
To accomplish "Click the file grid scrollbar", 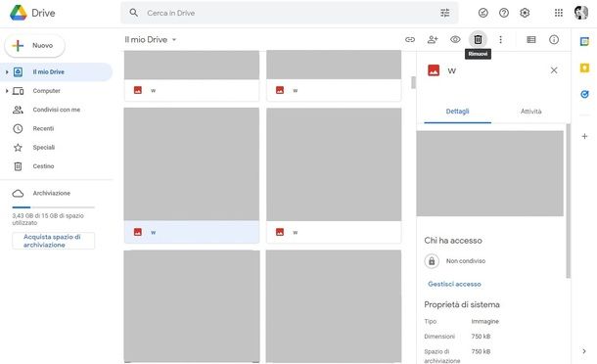I will pos(413,82).
